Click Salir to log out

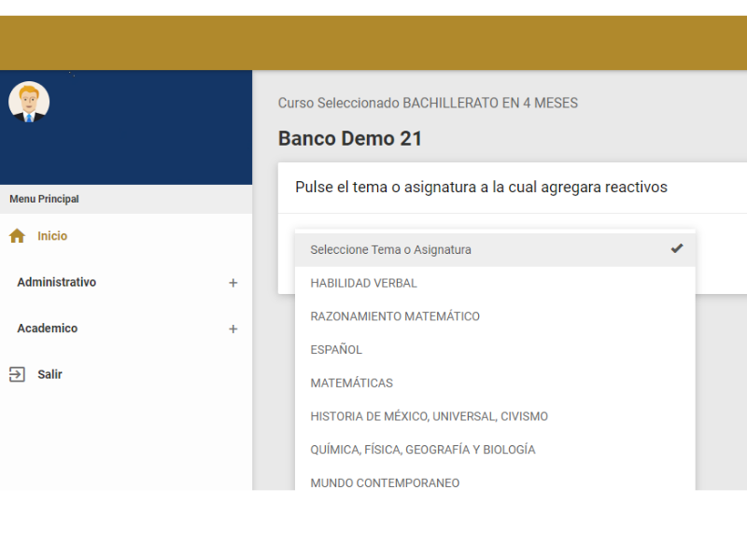49,374
